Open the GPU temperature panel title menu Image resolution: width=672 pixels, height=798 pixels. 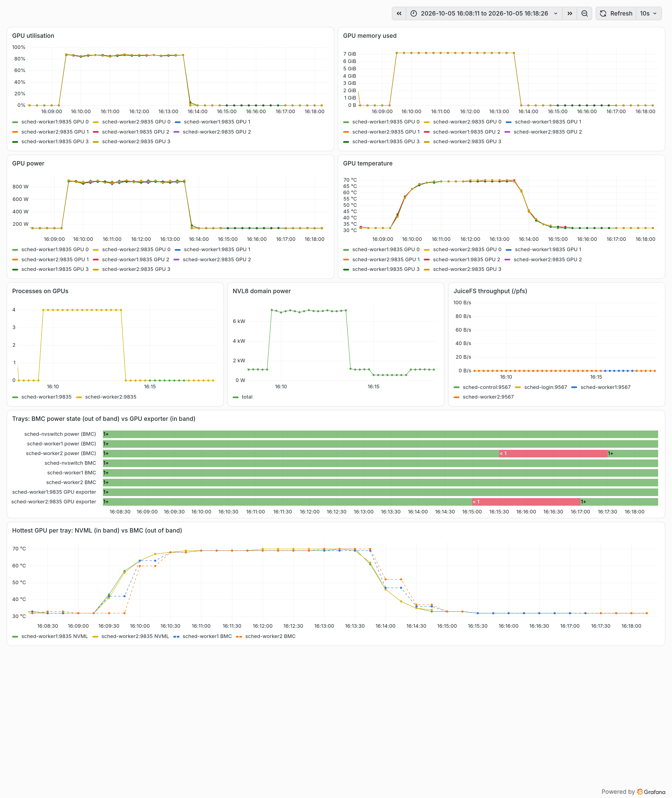tap(368, 163)
